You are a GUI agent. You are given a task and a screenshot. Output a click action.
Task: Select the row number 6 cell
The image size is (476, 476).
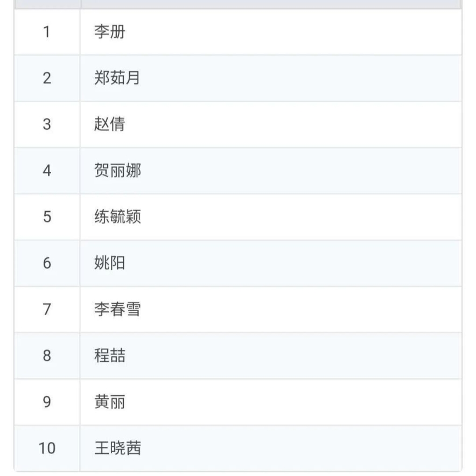click(x=47, y=263)
